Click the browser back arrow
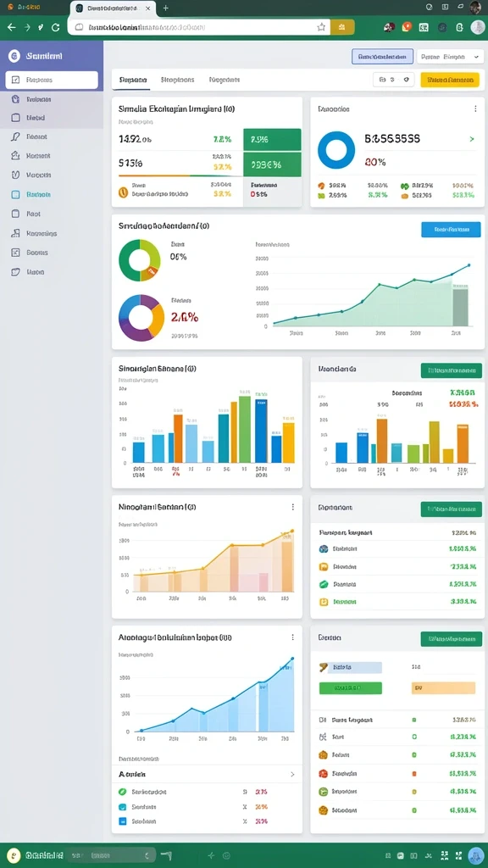The height and width of the screenshot is (868, 488). pos(11,27)
